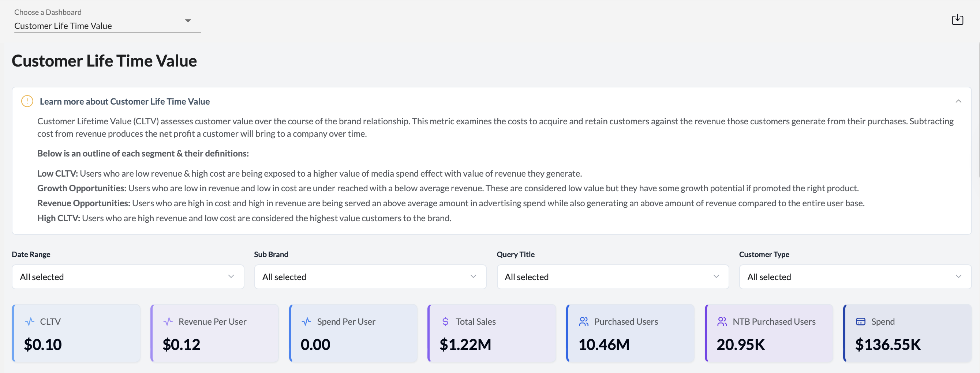Viewport: 980px width, 373px height.
Task: Click the 20.95K NTB Purchased Users value
Action: coord(741,344)
